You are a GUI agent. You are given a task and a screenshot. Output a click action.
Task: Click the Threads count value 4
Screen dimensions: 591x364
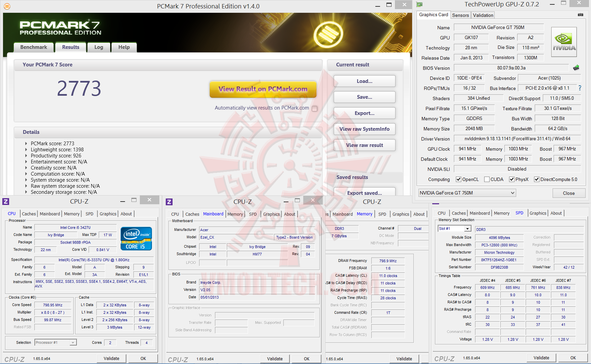(146, 342)
